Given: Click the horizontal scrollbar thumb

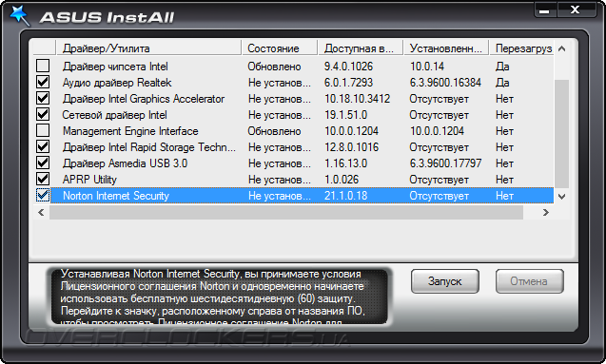Looking at the screenshot, I should click(x=286, y=212).
